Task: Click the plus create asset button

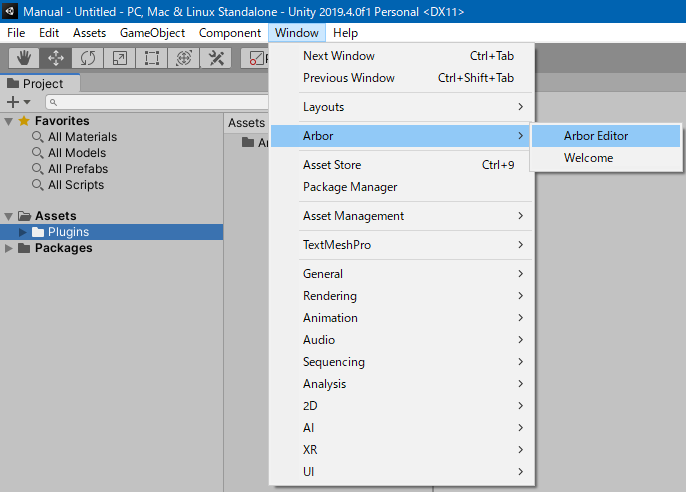Action: [13, 102]
